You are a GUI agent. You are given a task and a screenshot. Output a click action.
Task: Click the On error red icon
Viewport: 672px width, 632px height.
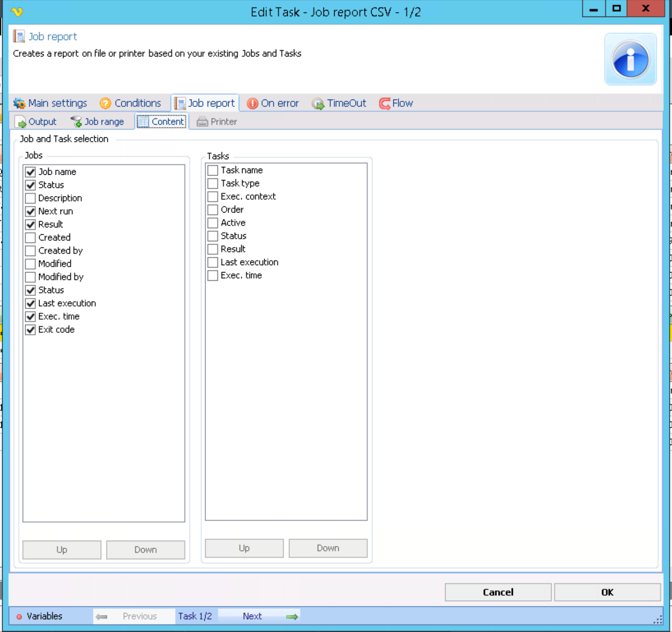tap(252, 103)
